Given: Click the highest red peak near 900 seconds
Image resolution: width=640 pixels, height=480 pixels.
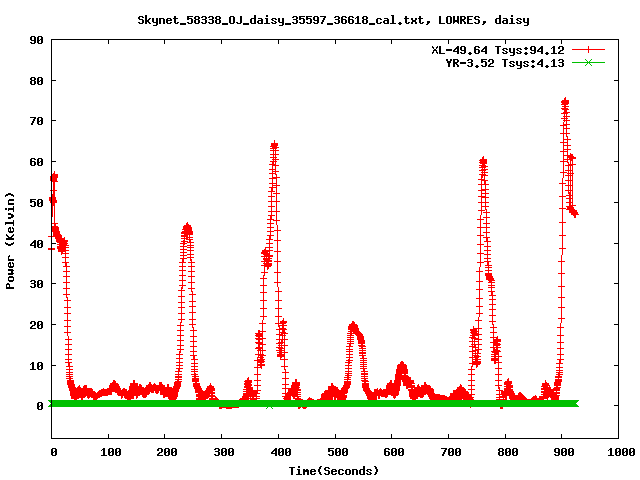Looking at the screenshot, I should click(565, 102).
